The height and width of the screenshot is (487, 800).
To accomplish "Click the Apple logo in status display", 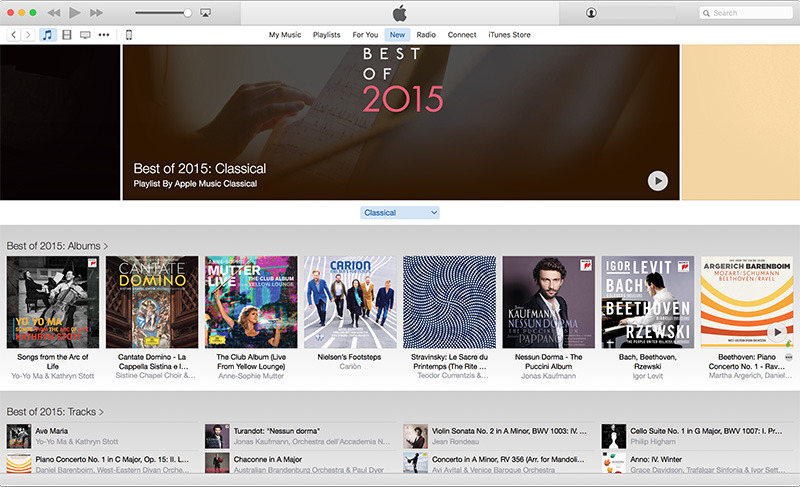I will (400, 13).
